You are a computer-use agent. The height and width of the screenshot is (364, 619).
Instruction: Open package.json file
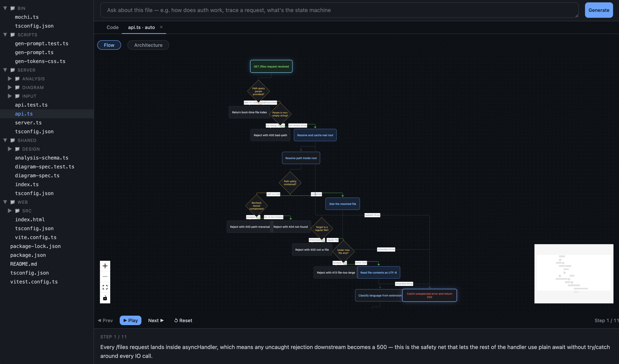[28, 255]
